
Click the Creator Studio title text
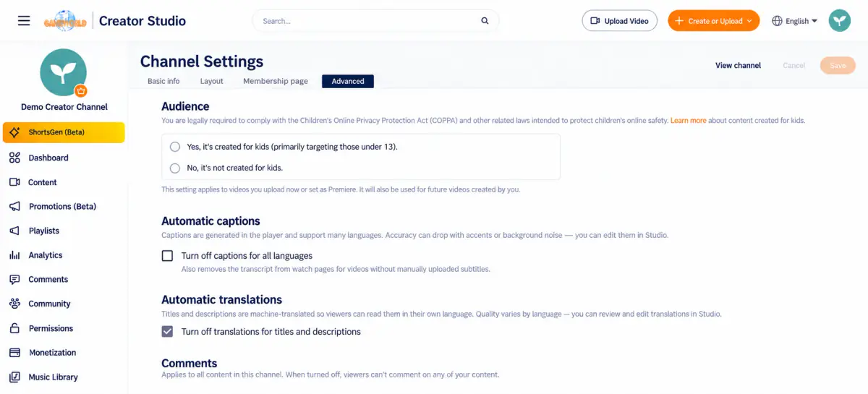(142, 21)
